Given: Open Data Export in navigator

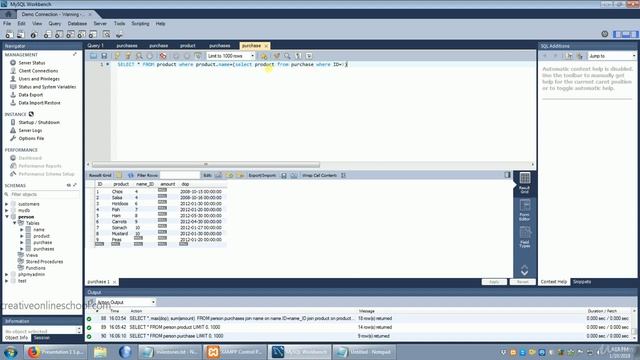Looking at the screenshot, I should tap(31, 95).
